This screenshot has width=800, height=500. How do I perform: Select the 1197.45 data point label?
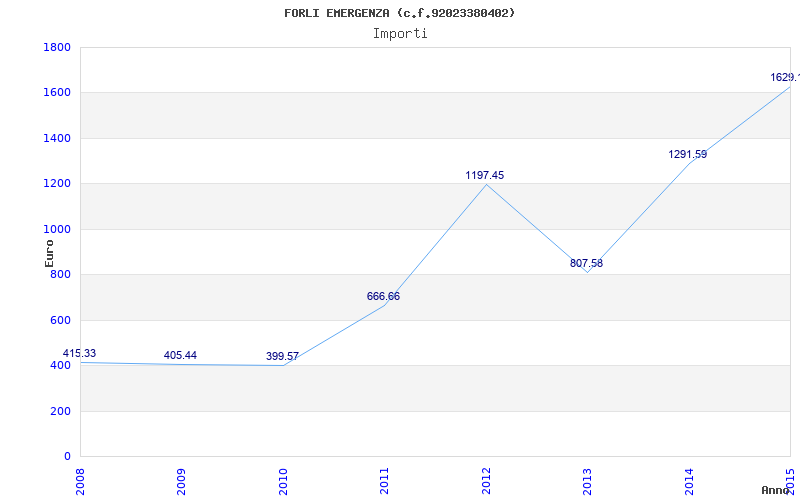[485, 175]
